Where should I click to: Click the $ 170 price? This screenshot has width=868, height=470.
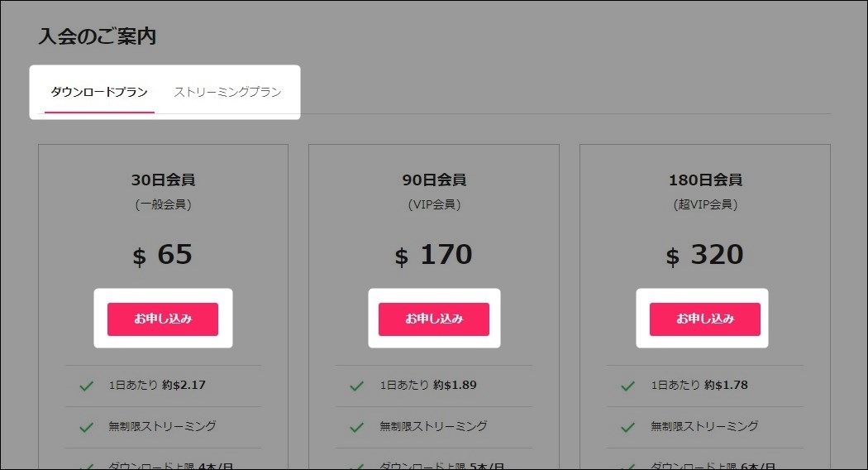click(434, 255)
